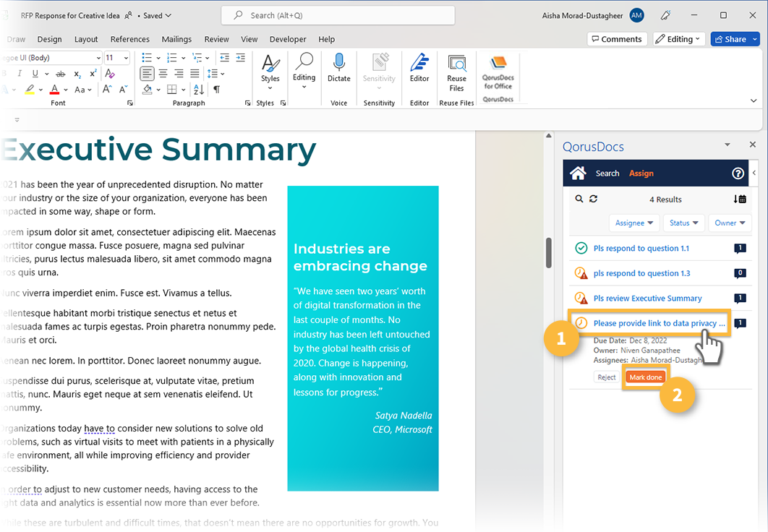Clear all formatting icon
Image resolution: width=768 pixels, height=532 pixels.
pos(110,74)
